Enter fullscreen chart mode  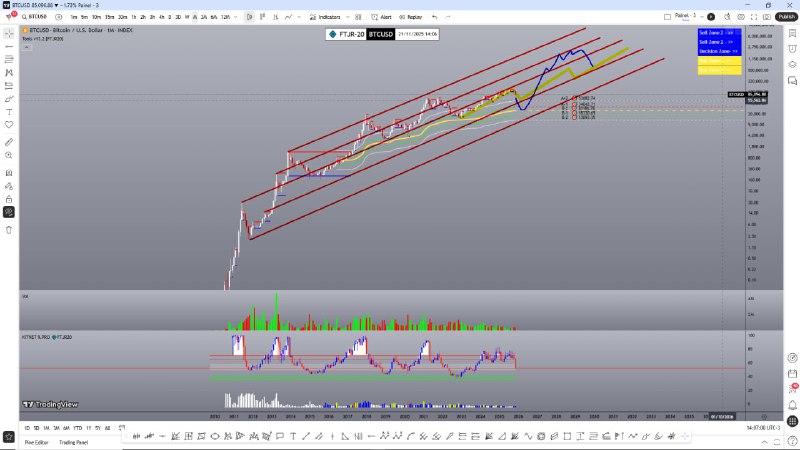[753, 17]
